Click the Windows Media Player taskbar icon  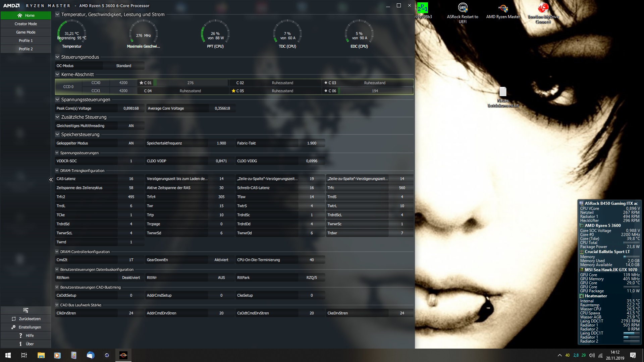57,355
